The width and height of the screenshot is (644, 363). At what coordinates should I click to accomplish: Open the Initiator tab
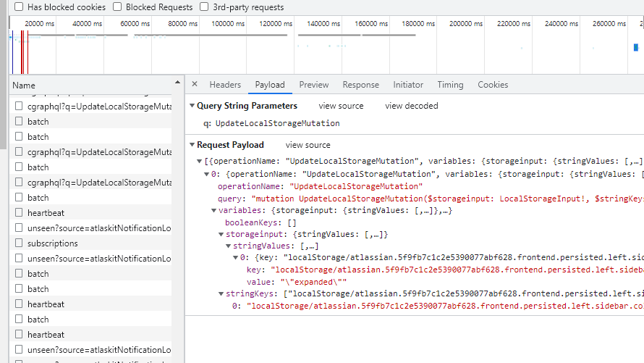pos(408,85)
